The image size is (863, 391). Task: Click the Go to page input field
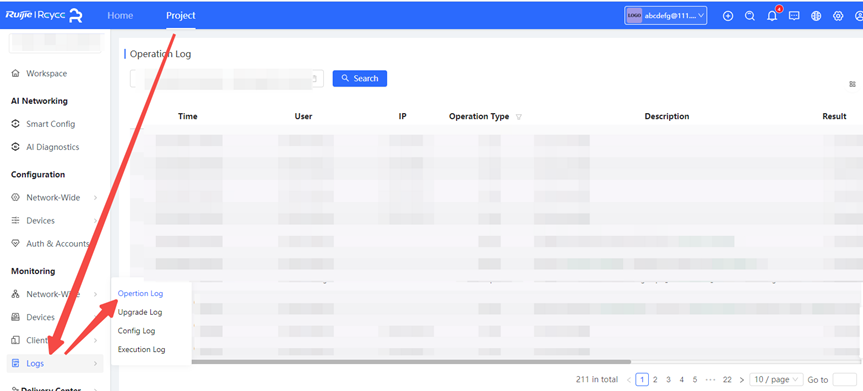click(x=844, y=379)
